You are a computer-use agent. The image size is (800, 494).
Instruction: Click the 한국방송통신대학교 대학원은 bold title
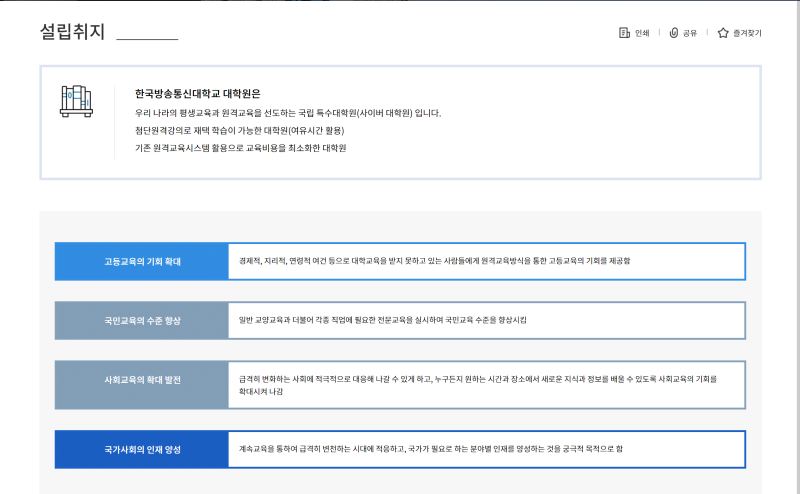(197, 94)
